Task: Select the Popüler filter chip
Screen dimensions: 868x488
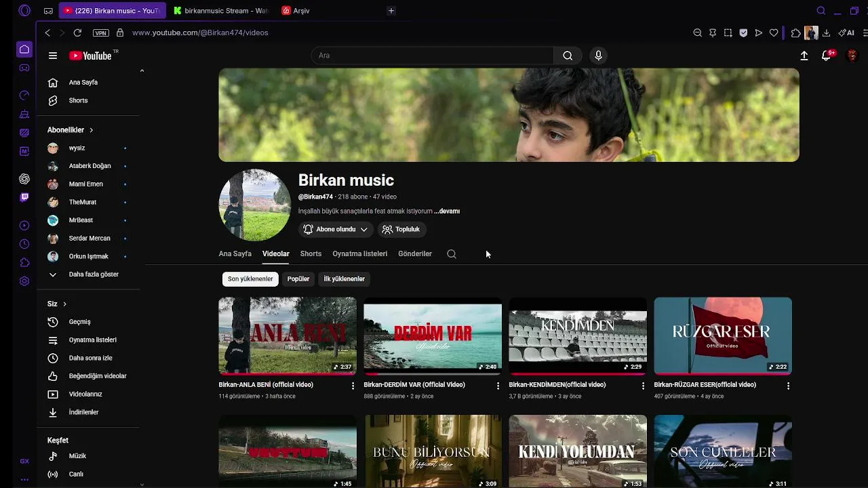Action: coord(298,279)
